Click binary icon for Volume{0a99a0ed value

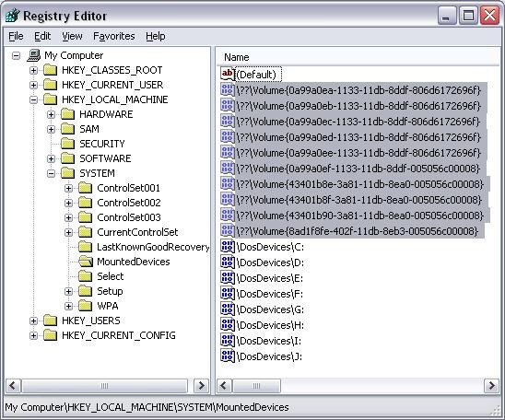tap(228, 137)
